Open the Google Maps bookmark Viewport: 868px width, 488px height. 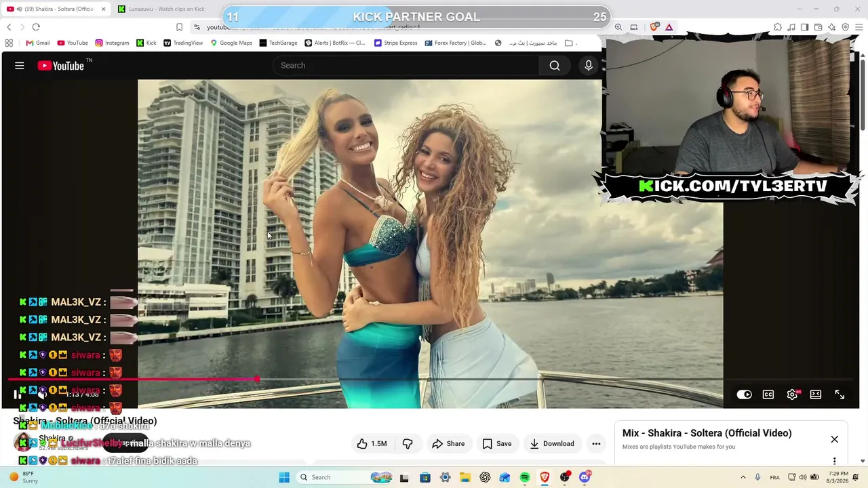231,43
